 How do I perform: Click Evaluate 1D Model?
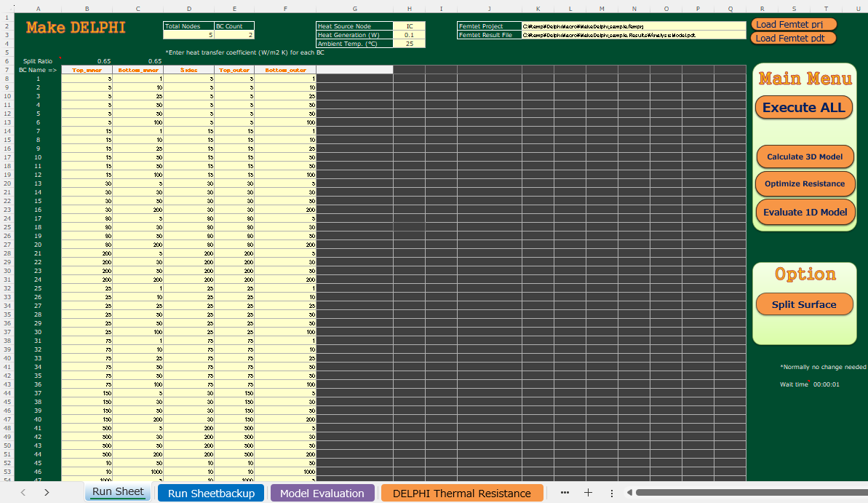tap(804, 213)
